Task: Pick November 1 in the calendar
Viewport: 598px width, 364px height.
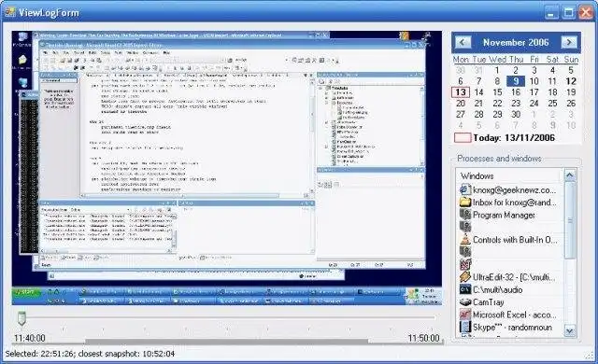Action: [497, 70]
